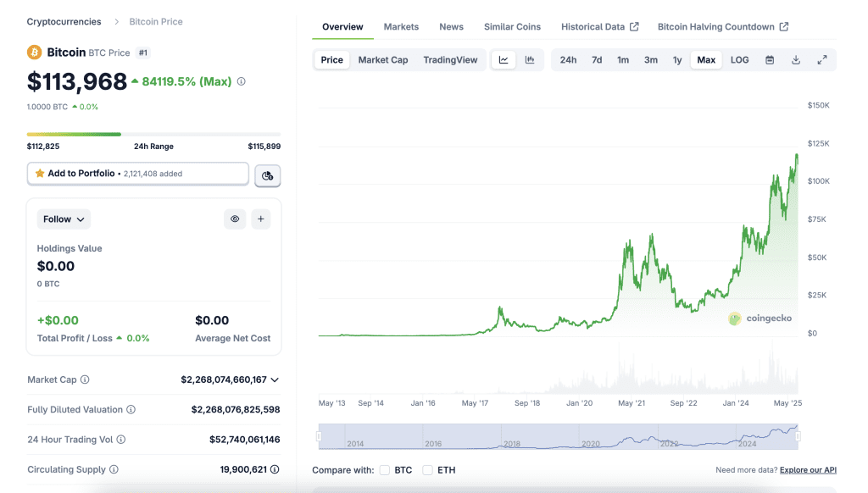Click the Average Net Cost label
Image resolution: width=868 pixels, height=493 pixels.
(232, 338)
